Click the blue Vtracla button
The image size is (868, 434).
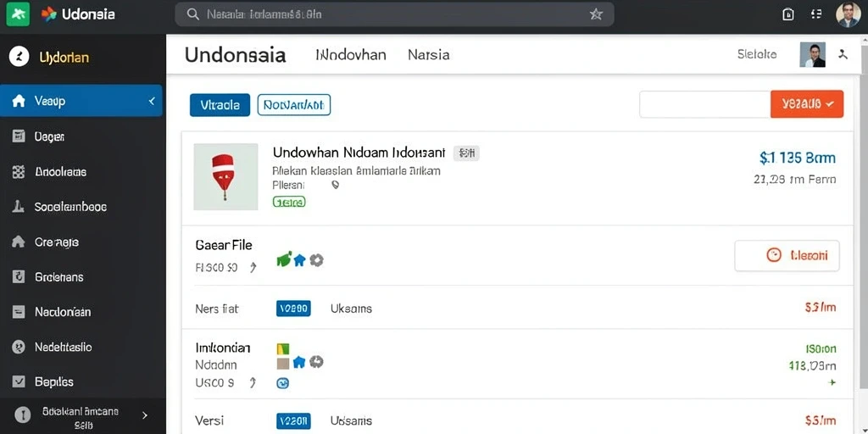220,104
